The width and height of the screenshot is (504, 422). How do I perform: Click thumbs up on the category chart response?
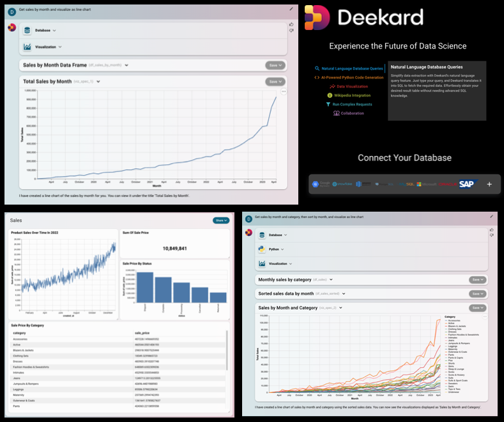491,230
